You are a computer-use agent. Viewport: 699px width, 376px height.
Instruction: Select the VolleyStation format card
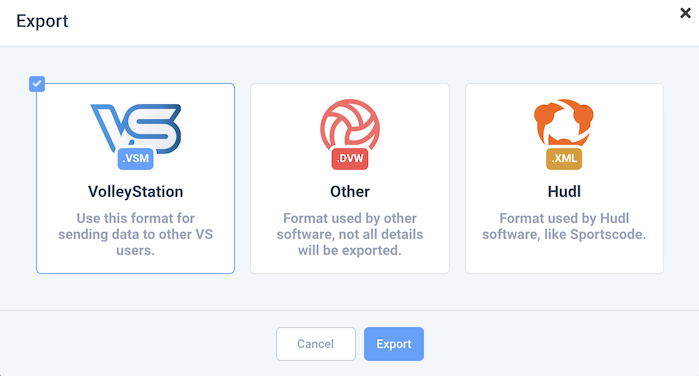point(136,178)
